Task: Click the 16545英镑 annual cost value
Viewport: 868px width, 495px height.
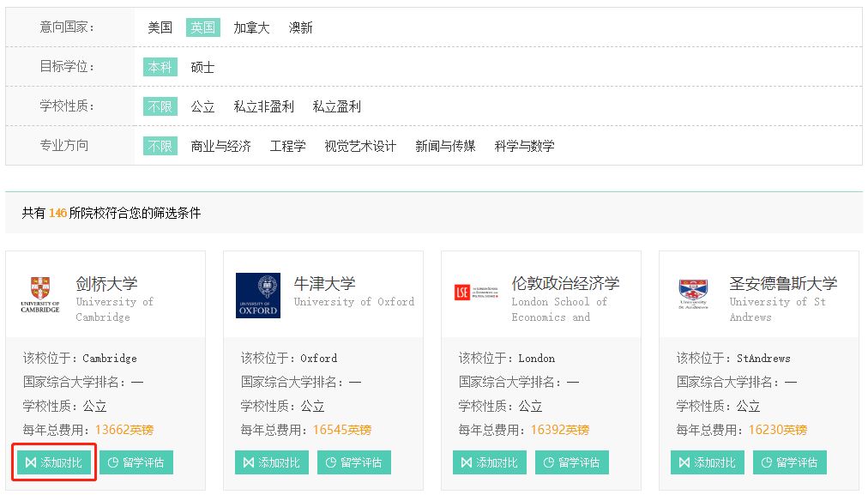Action: click(x=342, y=430)
